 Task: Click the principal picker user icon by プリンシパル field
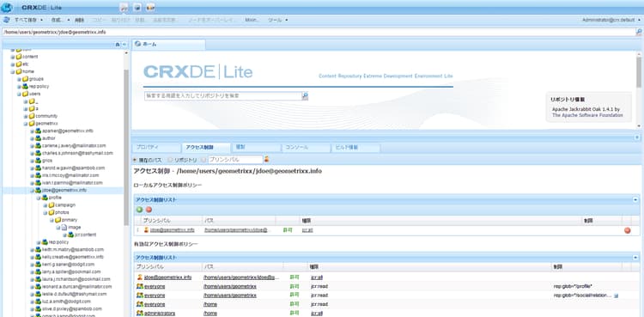point(267,159)
